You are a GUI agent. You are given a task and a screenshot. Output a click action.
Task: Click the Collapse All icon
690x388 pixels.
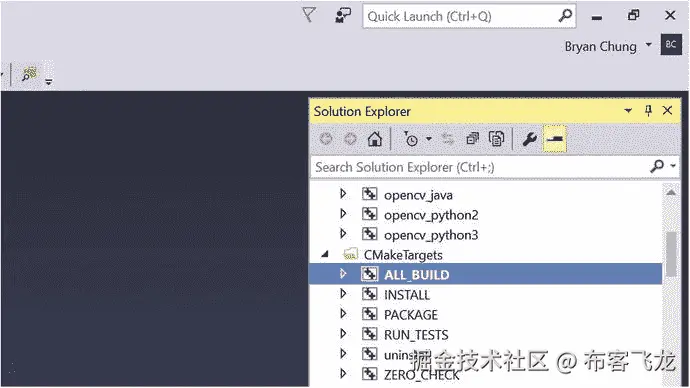pos(472,139)
